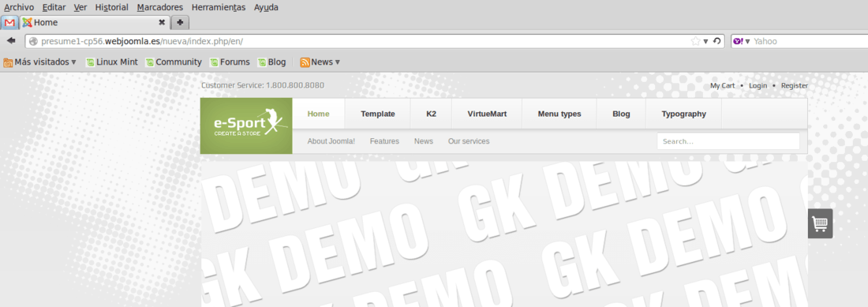This screenshot has height=307, width=868.
Task: Open a new tab with plus button
Action: click(180, 23)
